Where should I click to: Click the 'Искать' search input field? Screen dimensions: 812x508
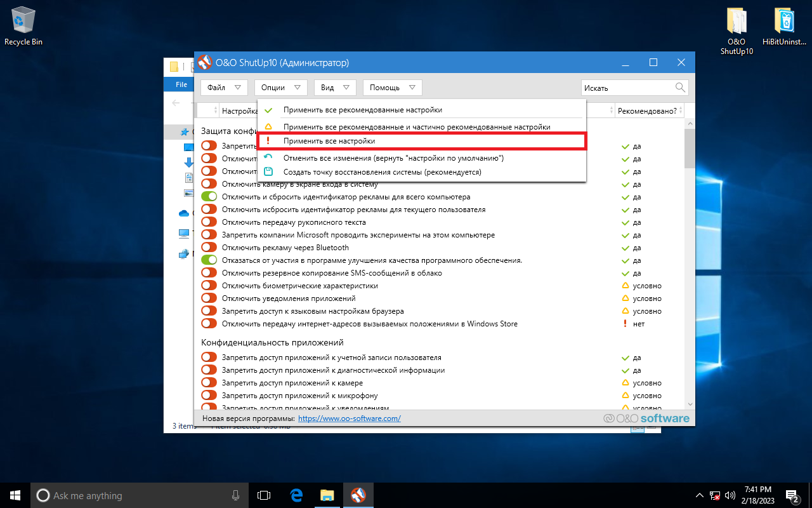coord(627,88)
